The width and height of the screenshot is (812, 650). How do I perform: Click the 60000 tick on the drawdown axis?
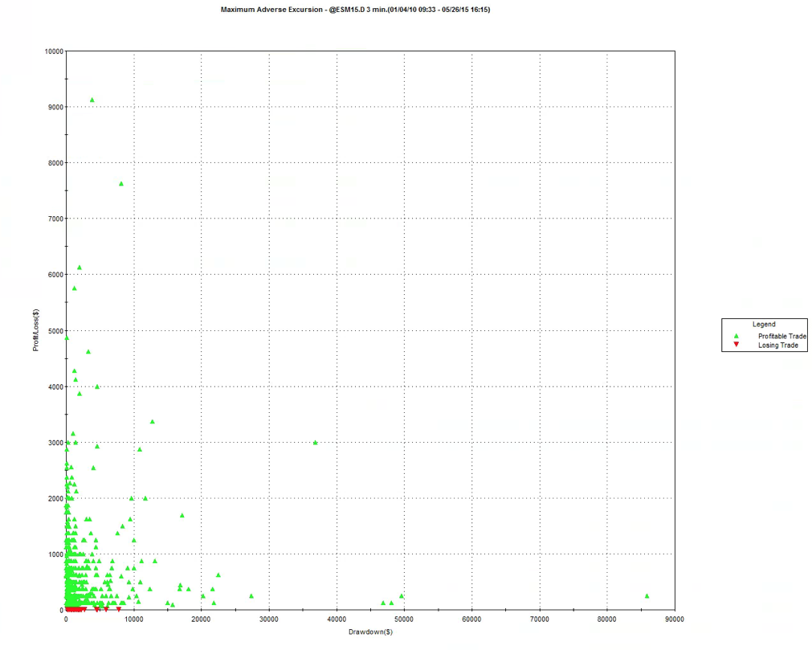coord(471,619)
